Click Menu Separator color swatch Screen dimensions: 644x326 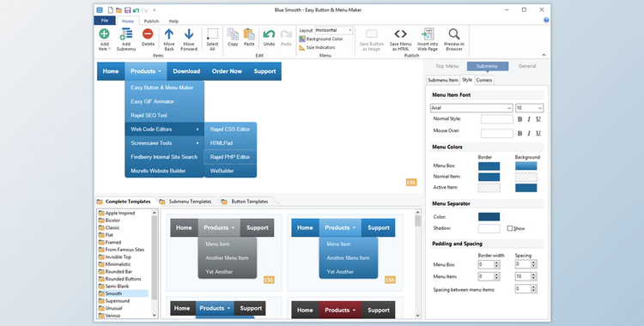point(489,217)
